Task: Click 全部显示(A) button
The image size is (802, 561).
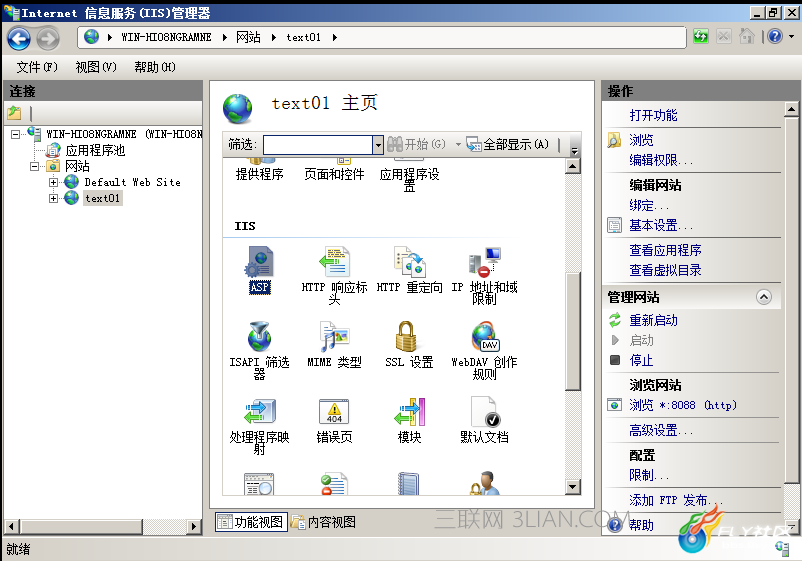Action: [x=507, y=145]
